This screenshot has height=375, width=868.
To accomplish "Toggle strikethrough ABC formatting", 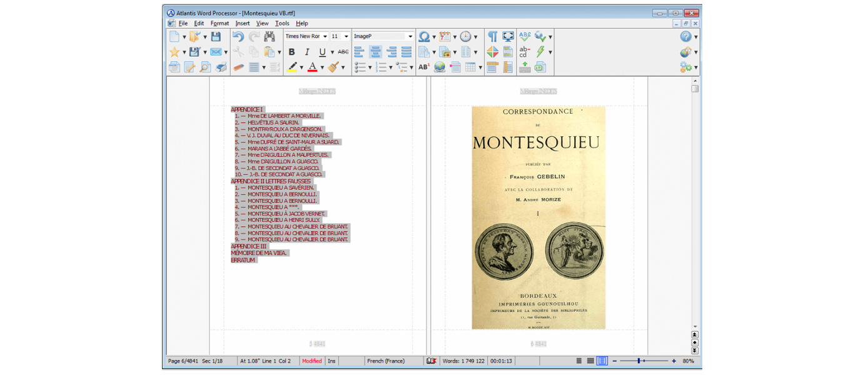I will 343,52.
